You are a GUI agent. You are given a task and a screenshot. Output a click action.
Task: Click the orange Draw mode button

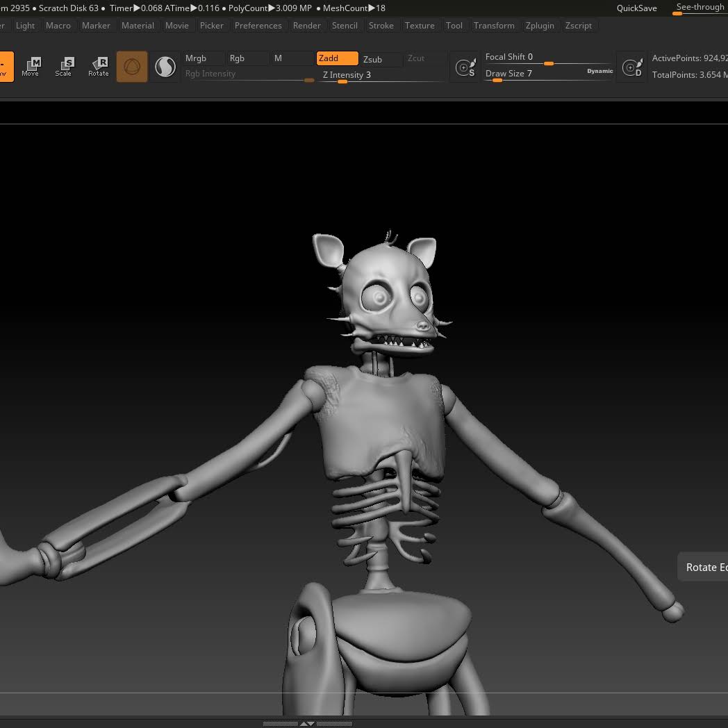point(6,67)
